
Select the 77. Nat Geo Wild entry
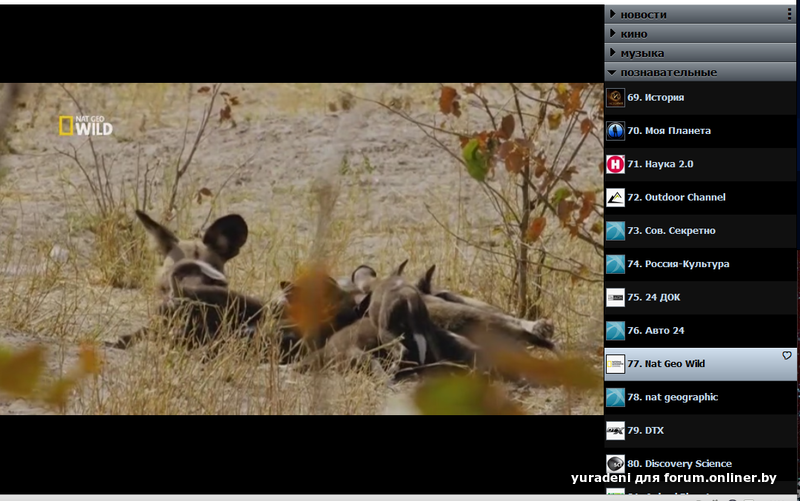[700, 364]
